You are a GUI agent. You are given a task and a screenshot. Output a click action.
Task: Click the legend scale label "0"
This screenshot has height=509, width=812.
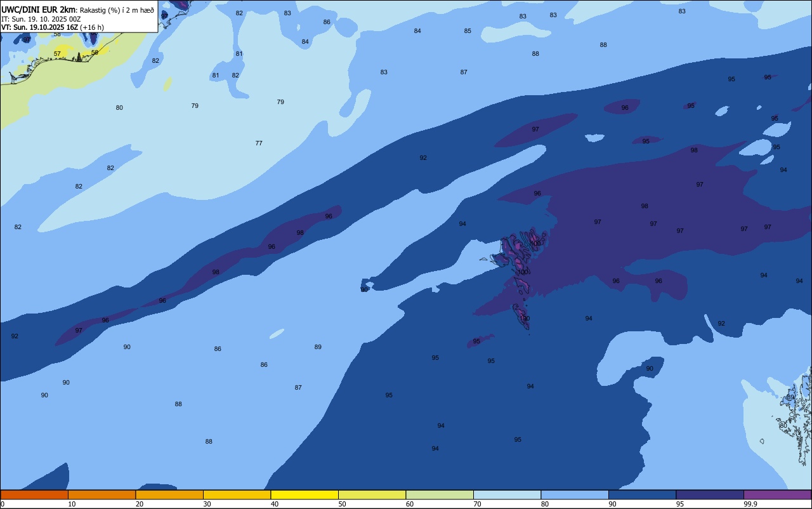click(x=3, y=504)
